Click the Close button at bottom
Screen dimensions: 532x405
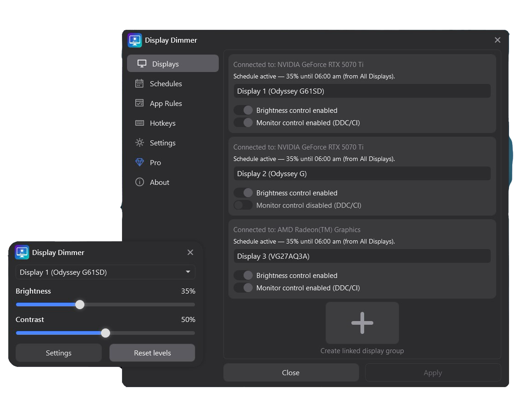291,372
